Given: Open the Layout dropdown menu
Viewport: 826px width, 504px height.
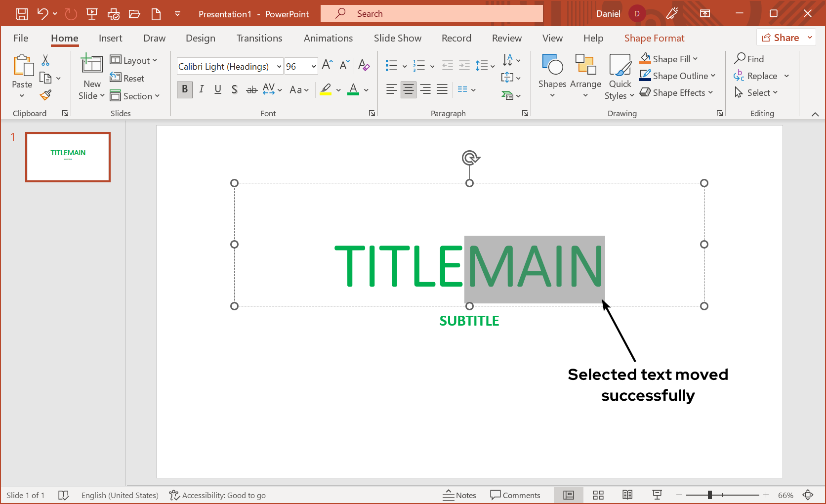Looking at the screenshot, I should [x=134, y=60].
